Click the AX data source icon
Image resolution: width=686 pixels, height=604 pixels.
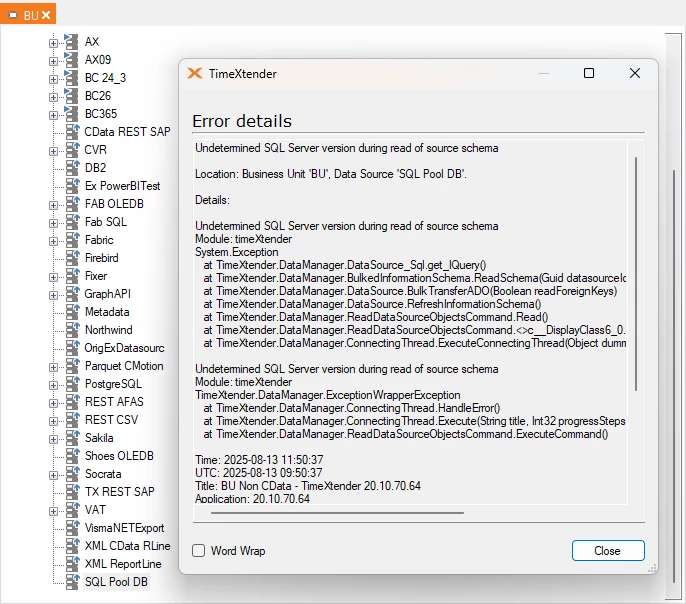tap(71, 42)
